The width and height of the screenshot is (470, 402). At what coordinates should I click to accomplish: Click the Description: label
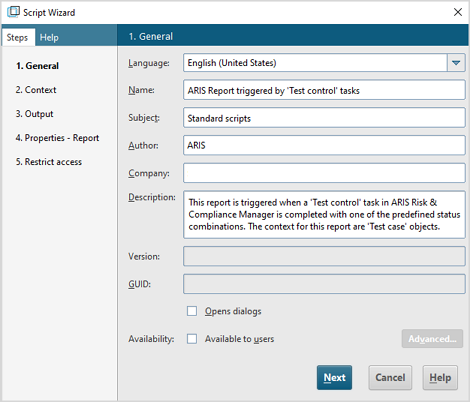coord(152,197)
